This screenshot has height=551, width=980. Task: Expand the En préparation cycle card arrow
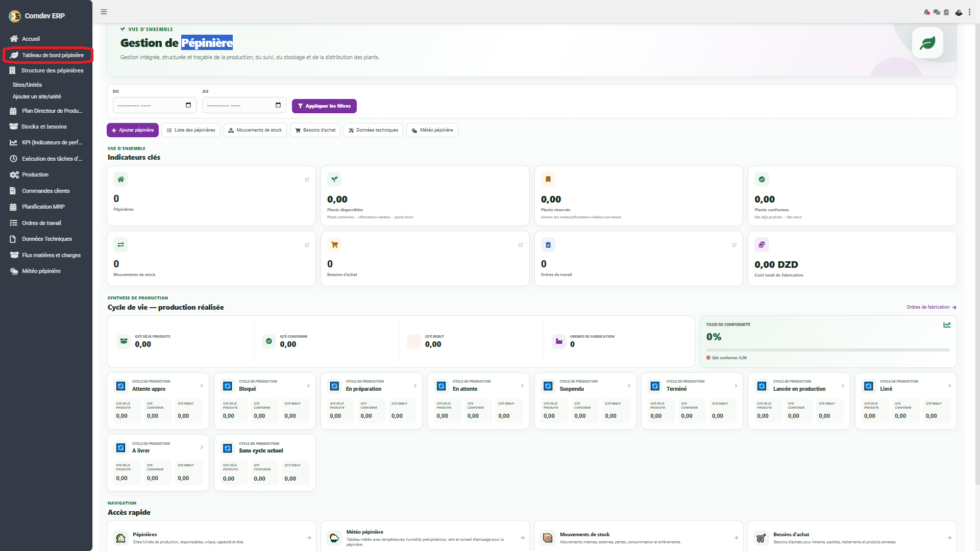pyautogui.click(x=415, y=386)
